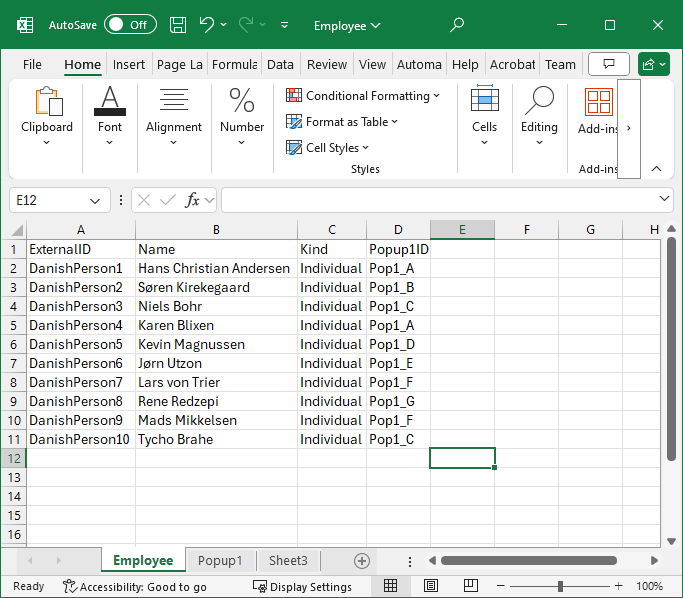Collapse the ribbon with the chevron
This screenshot has height=598, width=683.
[x=656, y=169]
